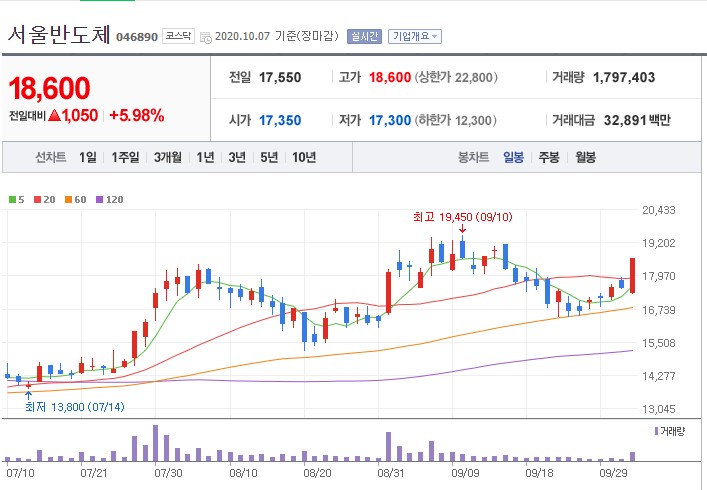
Task: Select the 3년 line chart tab
Action: point(237,157)
